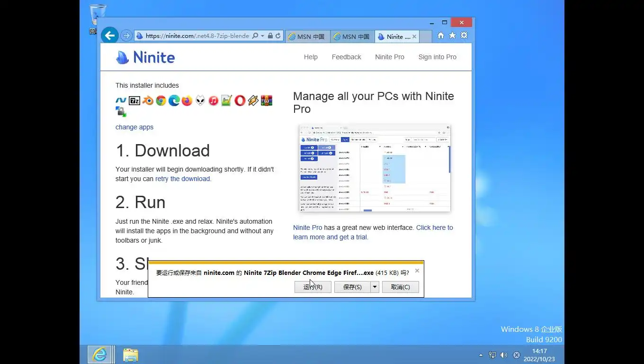Click the Firefox icon in installer list
Viewport: 644px width, 364px height.
(187, 100)
